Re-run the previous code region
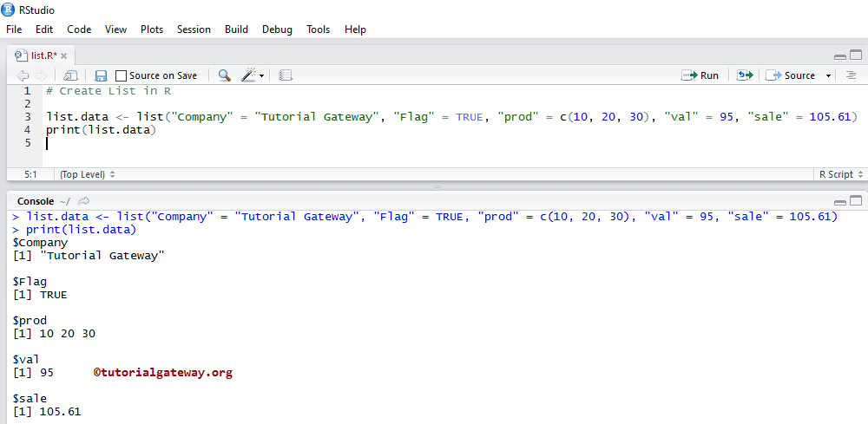The height and width of the screenshot is (424, 868). point(745,75)
